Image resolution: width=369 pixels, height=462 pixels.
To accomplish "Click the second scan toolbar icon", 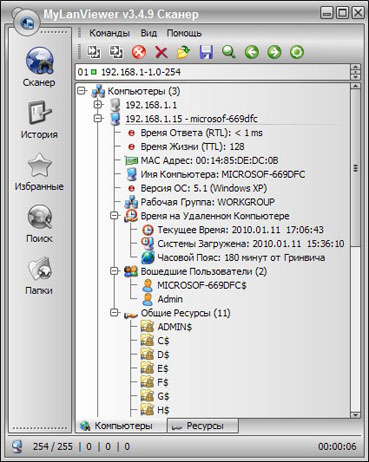I will coord(116,52).
